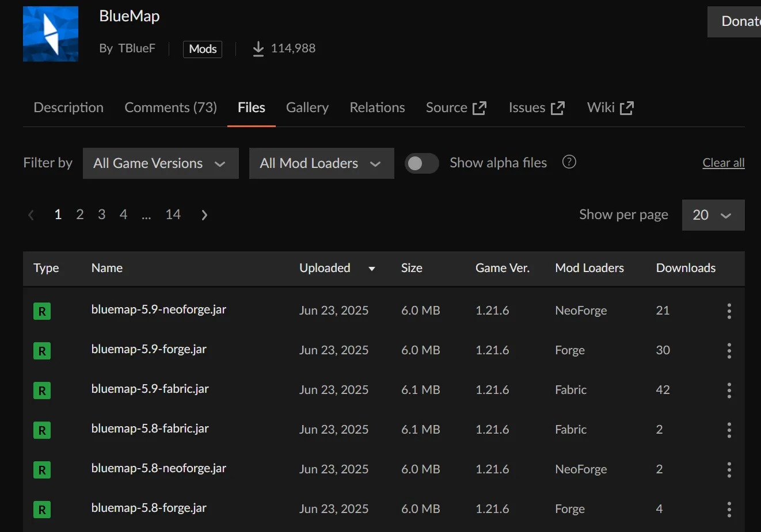Image resolution: width=761 pixels, height=532 pixels.
Task: Click the 114,988 download count
Action: pos(293,48)
